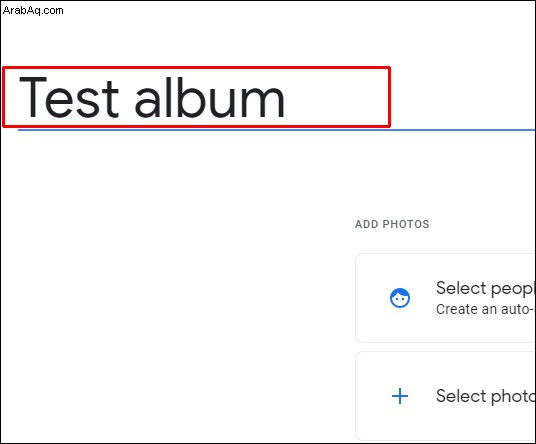Click the ADD PHOTOS section heading
536x444 pixels.
pos(392,224)
